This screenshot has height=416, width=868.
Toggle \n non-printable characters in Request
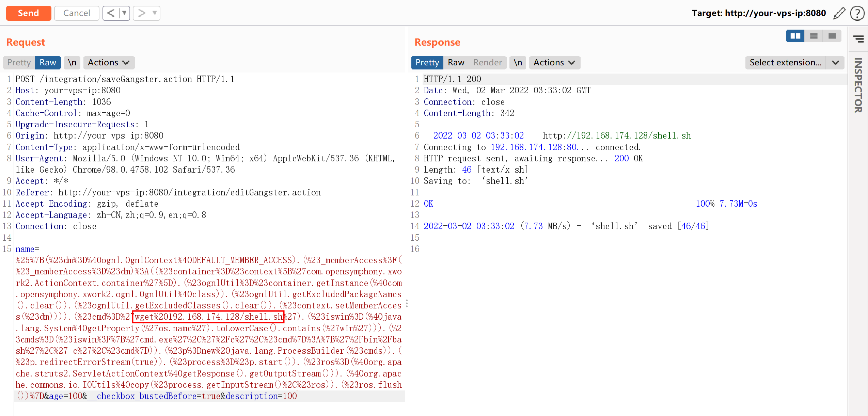pyautogui.click(x=72, y=63)
